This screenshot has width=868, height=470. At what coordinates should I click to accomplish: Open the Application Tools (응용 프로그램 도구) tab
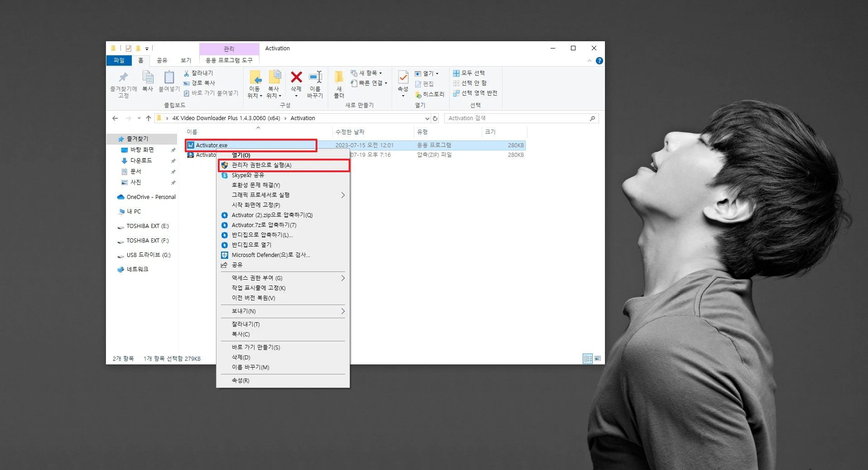tap(229, 60)
